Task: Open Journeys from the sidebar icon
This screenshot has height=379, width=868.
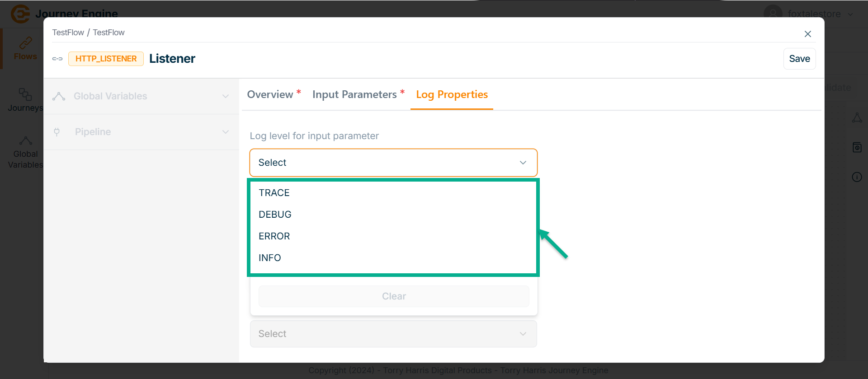Action: click(25, 94)
